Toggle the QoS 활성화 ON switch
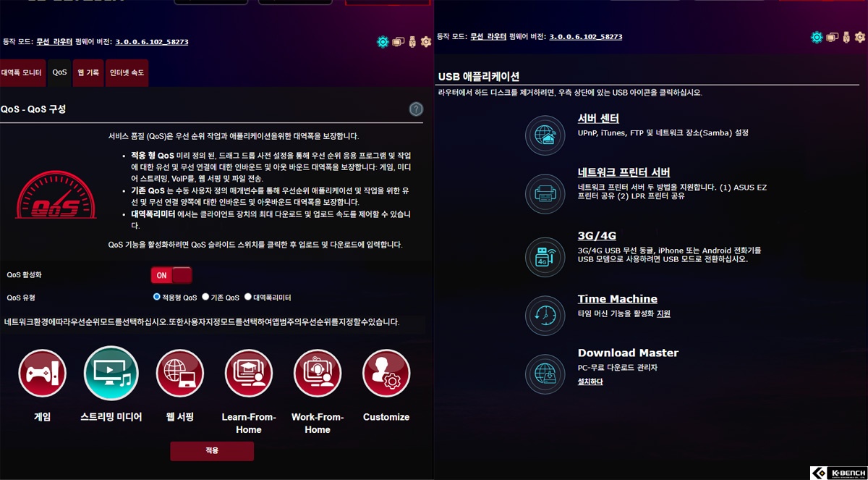Screen dimensions: 868x480 pyautogui.click(x=171, y=275)
